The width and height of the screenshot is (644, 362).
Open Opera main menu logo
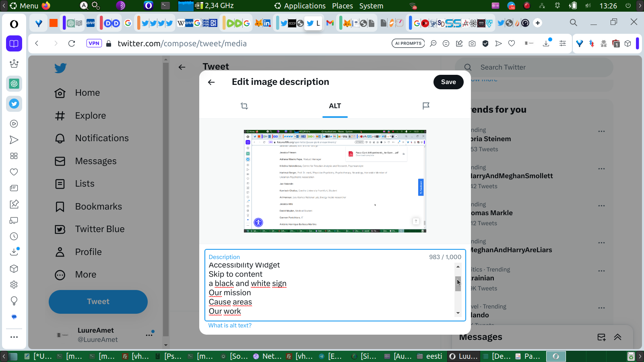[14, 24]
